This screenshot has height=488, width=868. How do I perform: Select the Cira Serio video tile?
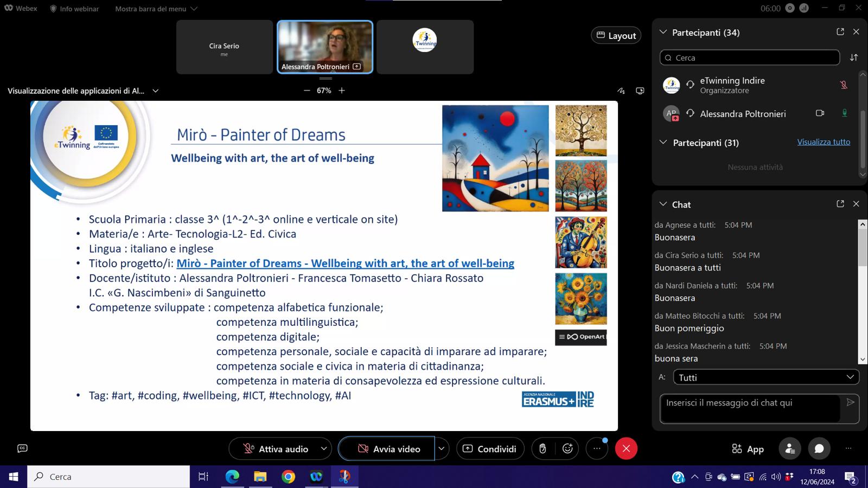tap(225, 47)
